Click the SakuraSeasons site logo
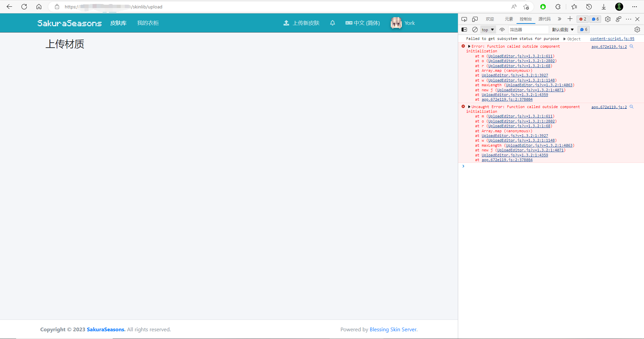 (x=69, y=23)
